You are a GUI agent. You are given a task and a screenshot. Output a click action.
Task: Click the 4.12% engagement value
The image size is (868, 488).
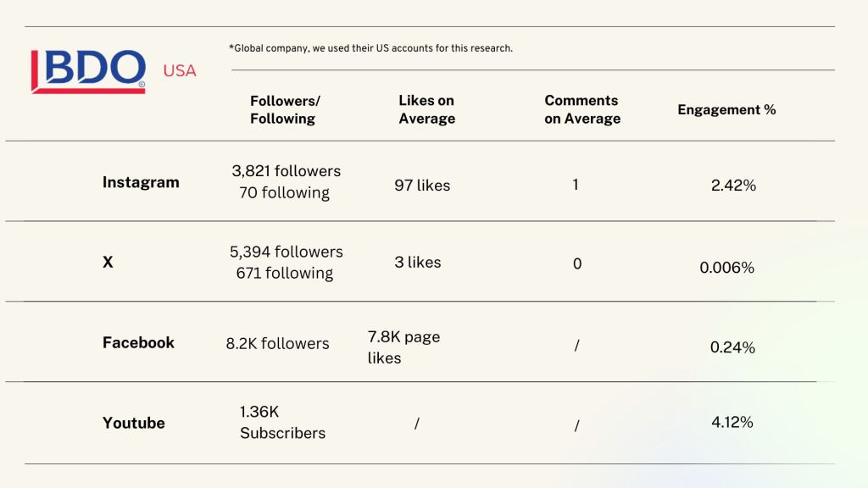[732, 421]
